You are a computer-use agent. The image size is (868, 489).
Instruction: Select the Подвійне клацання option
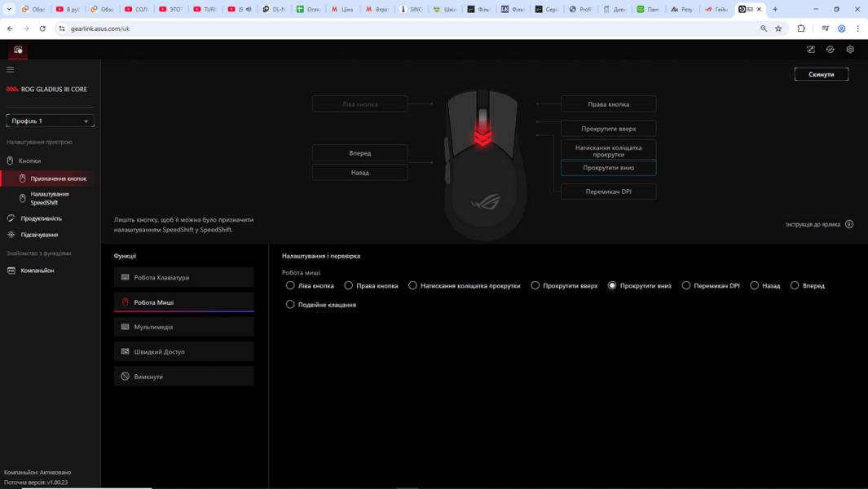[290, 304]
